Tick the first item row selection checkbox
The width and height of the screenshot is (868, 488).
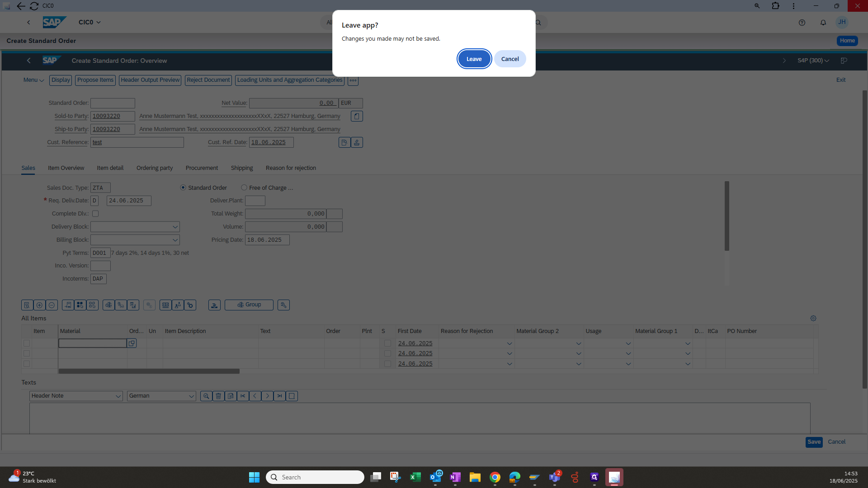click(27, 344)
